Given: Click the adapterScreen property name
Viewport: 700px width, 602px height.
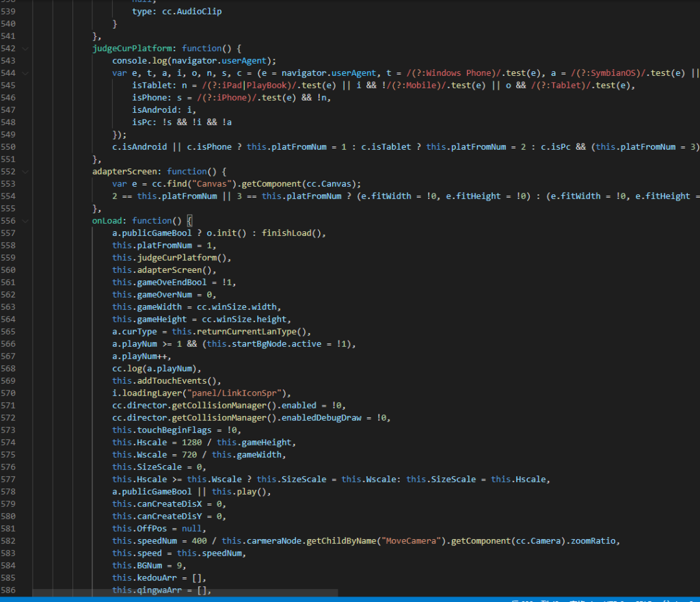Looking at the screenshot, I should pos(127,172).
